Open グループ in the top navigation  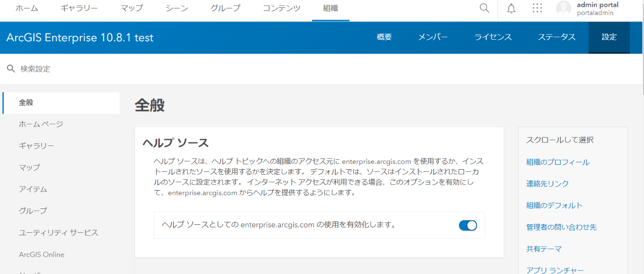pos(225,8)
